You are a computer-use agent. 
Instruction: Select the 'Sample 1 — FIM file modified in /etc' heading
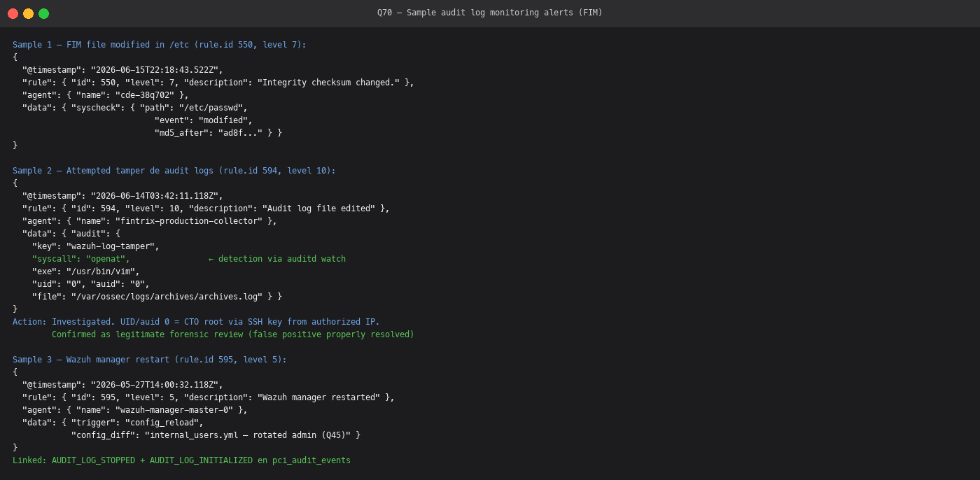tap(160, 45)
